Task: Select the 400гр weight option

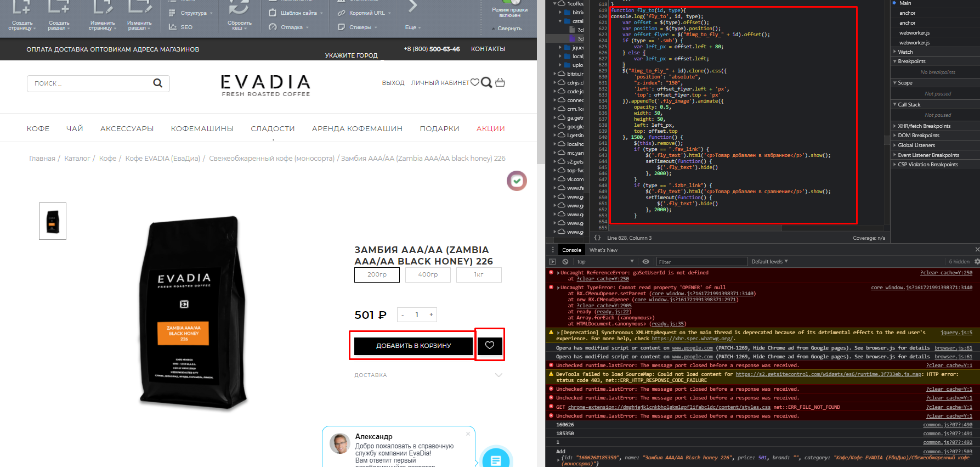Action: (428, 274)
